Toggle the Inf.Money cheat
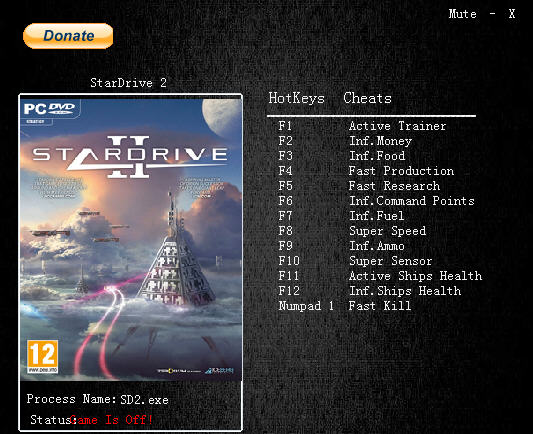Screen dimensions: 533x434 click(380, 141)
